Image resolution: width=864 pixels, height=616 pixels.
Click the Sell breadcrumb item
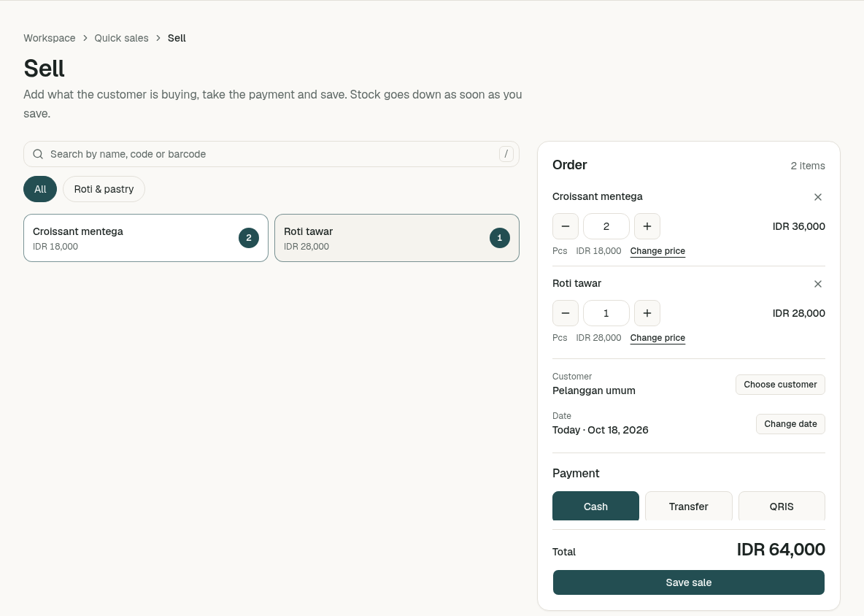pyautogui.click(x=177, y=38)
